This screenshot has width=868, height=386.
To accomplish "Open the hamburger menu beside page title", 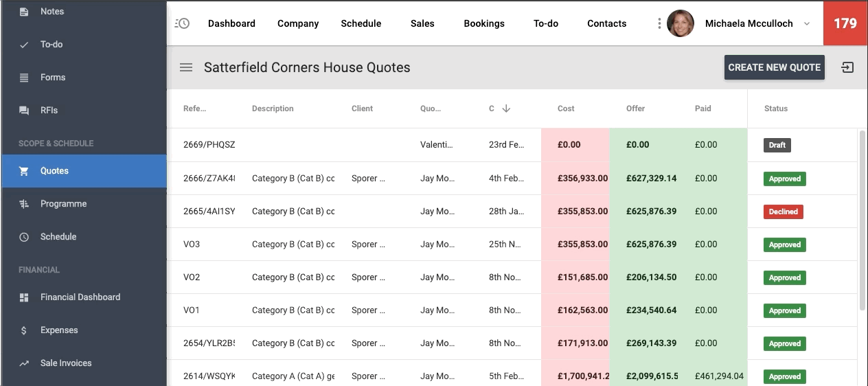I will coord(186,67).
